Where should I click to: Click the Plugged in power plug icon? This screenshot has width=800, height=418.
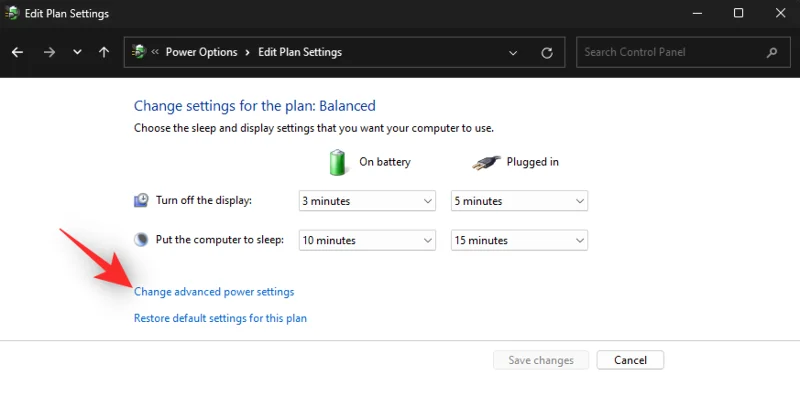[486, 161]
